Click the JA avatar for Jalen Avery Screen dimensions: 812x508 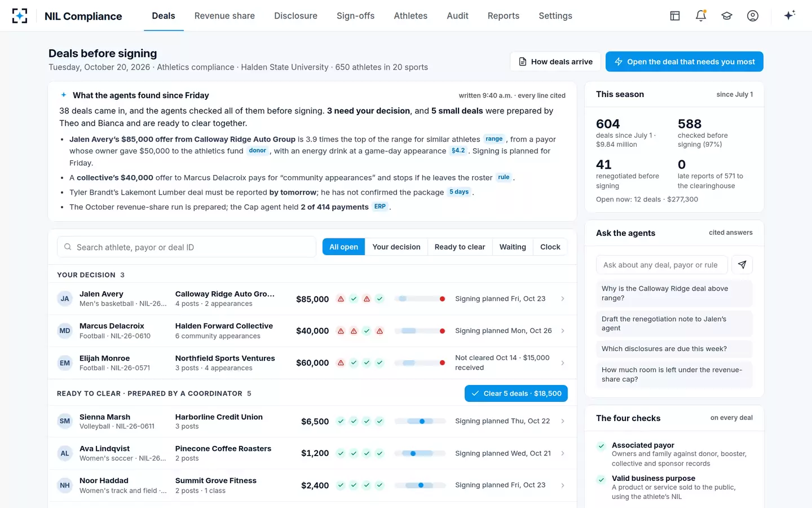[x=65, y=299]
